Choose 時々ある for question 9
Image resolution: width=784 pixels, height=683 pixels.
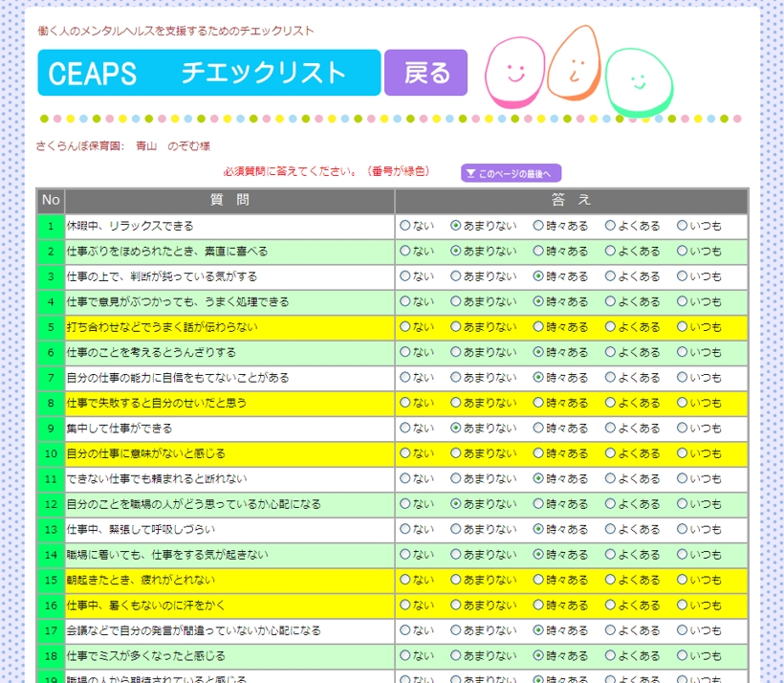[538, 429]
